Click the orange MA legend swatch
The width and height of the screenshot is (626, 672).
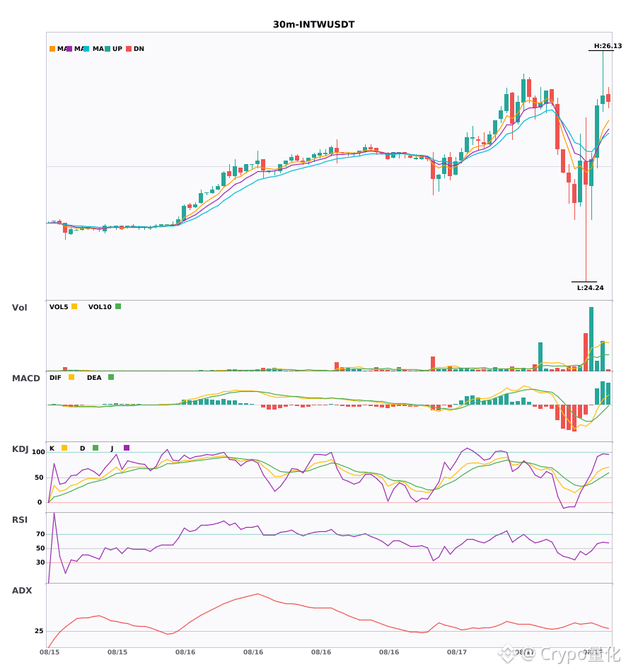pos(52,49)
